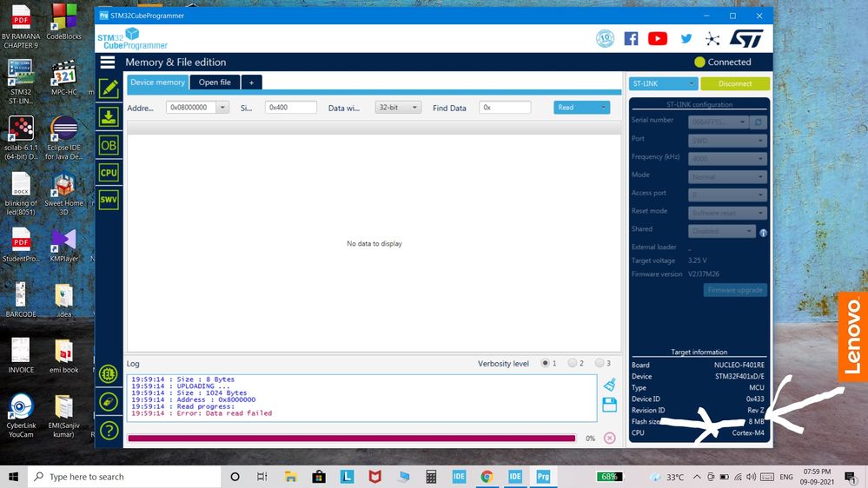Open the CodeBlocks desktop shortcut
The image size is (868, 488).
click(x=63, y=22)
